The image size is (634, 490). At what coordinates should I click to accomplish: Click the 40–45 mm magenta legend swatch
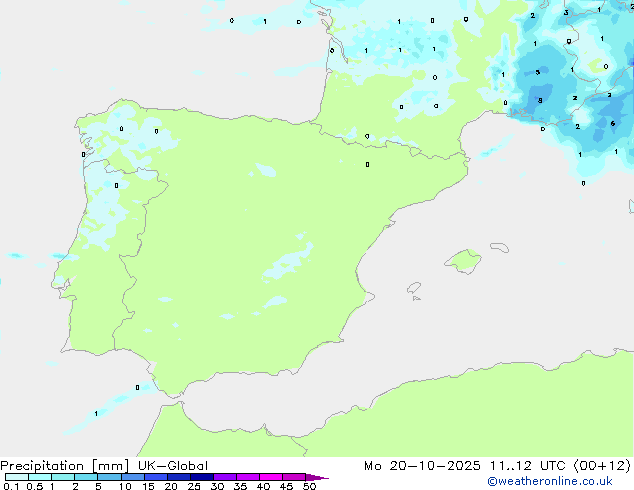coord(271,477)
